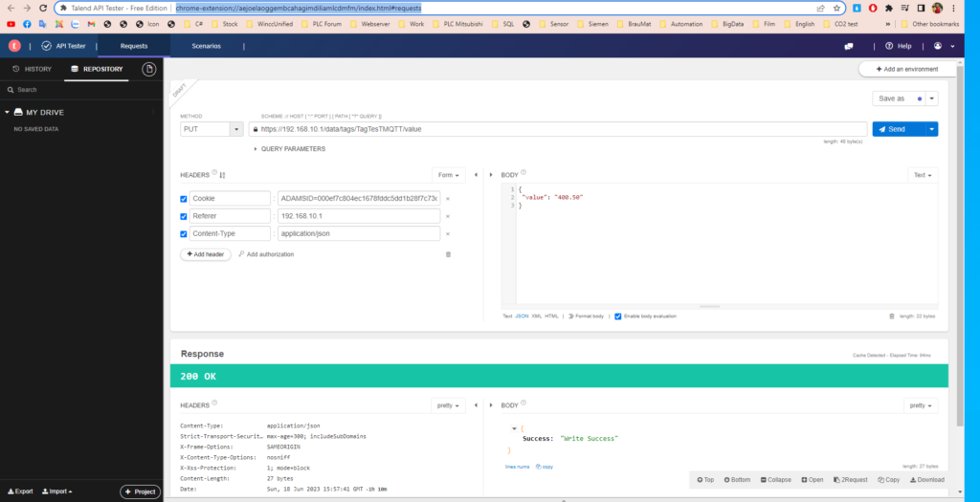This screenshot has width=980, height=502.
Task: Open response headers pretty dropdown
Action: tap(448, 405)
